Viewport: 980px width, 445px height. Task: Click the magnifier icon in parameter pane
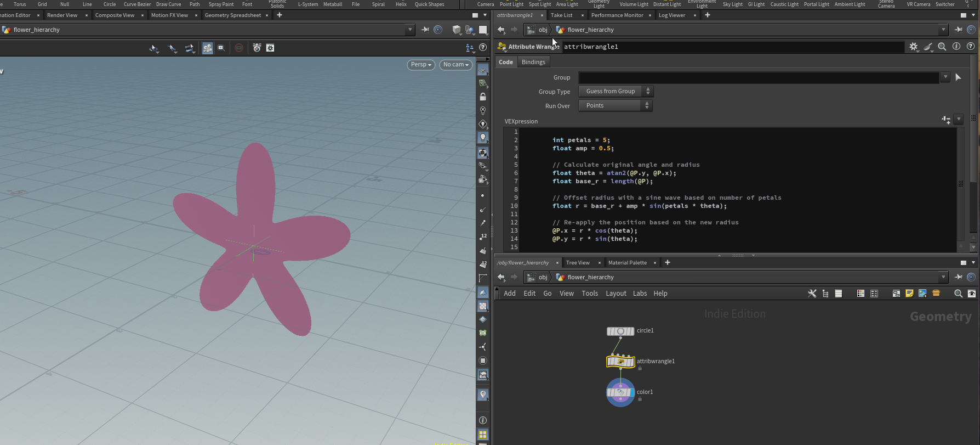tap(942, 47)
